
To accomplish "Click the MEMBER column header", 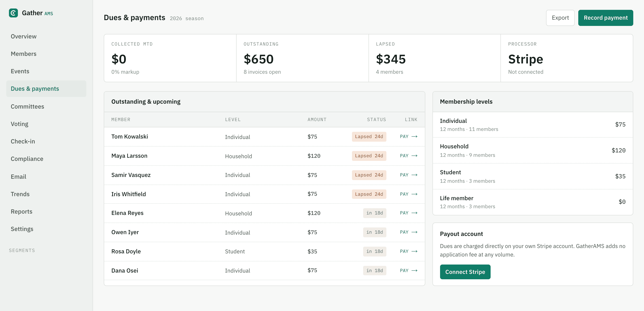I will tap(121, 120).
